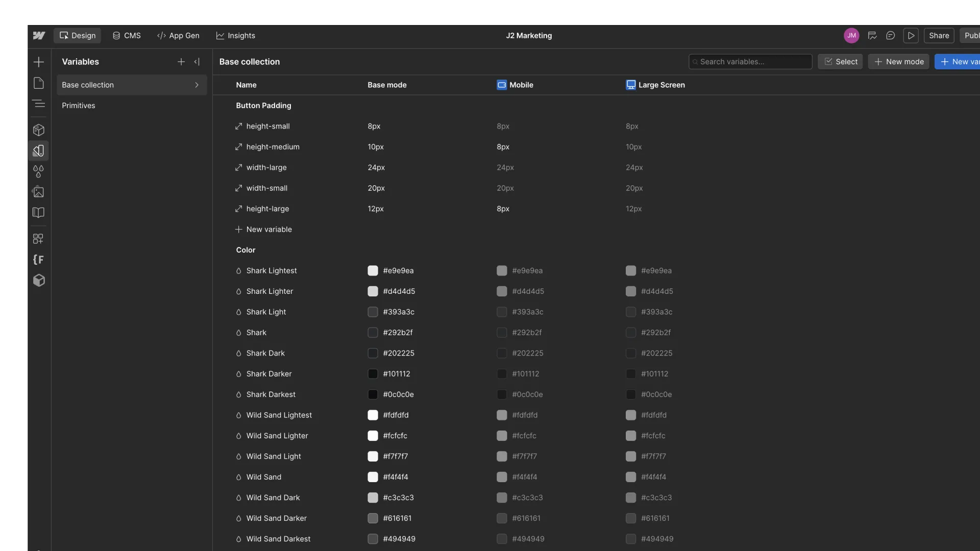Open the Insights tab
This screenshot has width=980, height=551.
(x=235, y=36)
